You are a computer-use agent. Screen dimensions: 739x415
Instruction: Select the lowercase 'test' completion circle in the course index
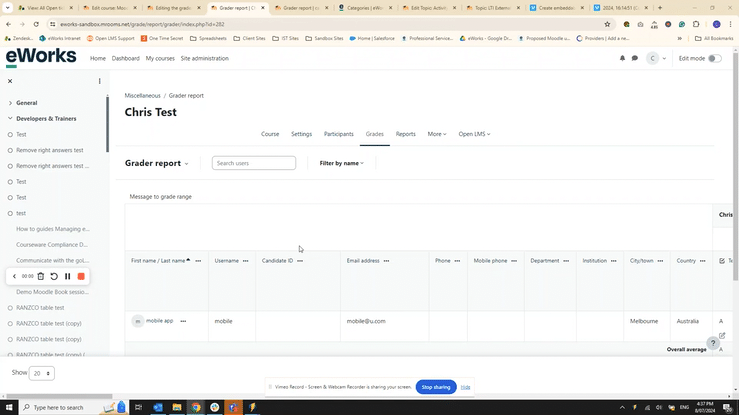pyautogui.click(x=10, y=213)
